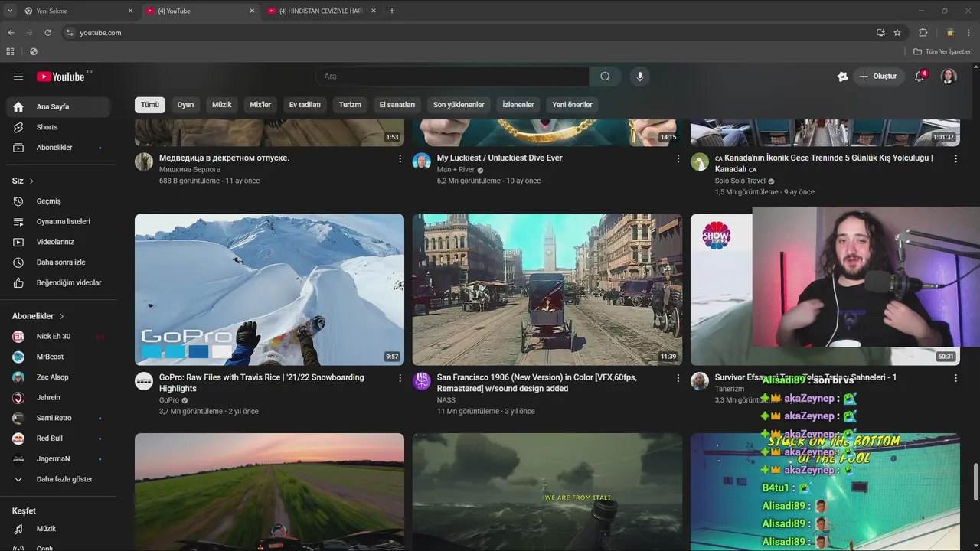Image resolution: width=980 pixels, height=551 pixels.
Task: Click the Oluştur create button
Action: 879,77
